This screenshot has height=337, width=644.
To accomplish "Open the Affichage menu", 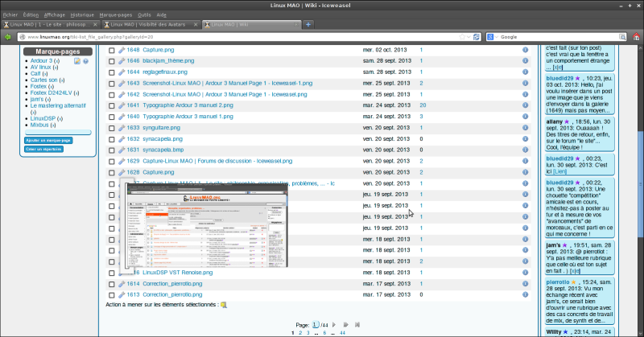I will [54, 14].
